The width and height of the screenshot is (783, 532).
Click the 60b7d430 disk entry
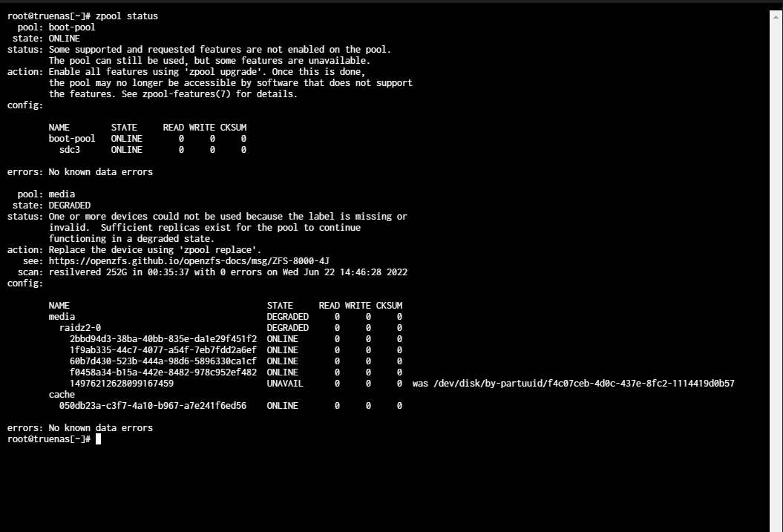point(163,361)
